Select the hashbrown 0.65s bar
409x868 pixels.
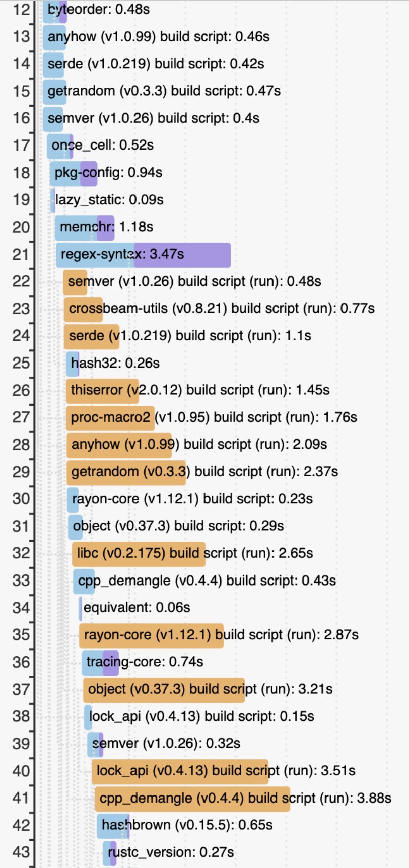click(x=113, y=825)
